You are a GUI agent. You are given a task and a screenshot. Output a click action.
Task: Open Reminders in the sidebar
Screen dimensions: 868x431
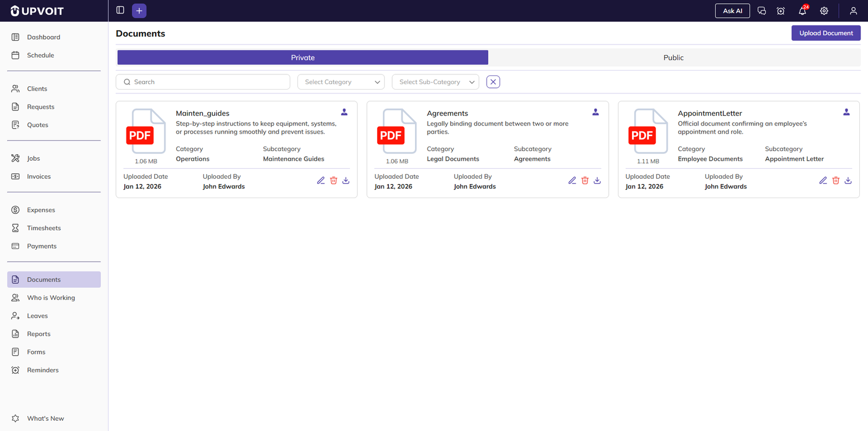pos(54,370)
